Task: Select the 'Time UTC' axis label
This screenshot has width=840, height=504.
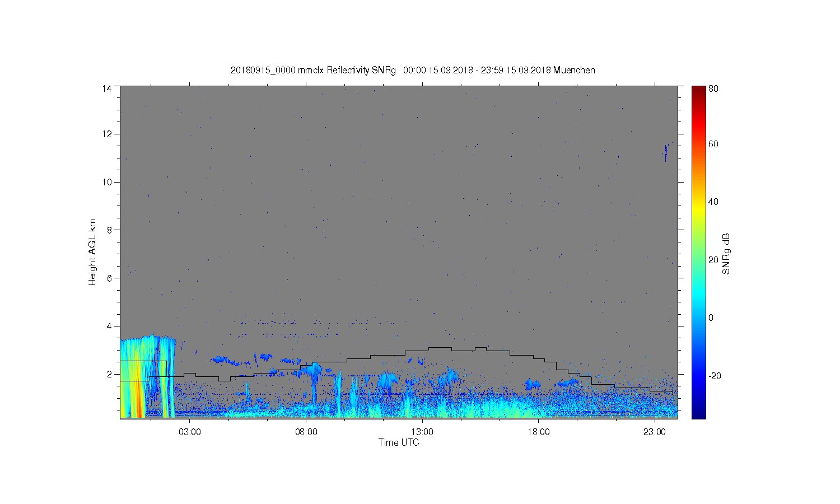Action: click(399, 442)
